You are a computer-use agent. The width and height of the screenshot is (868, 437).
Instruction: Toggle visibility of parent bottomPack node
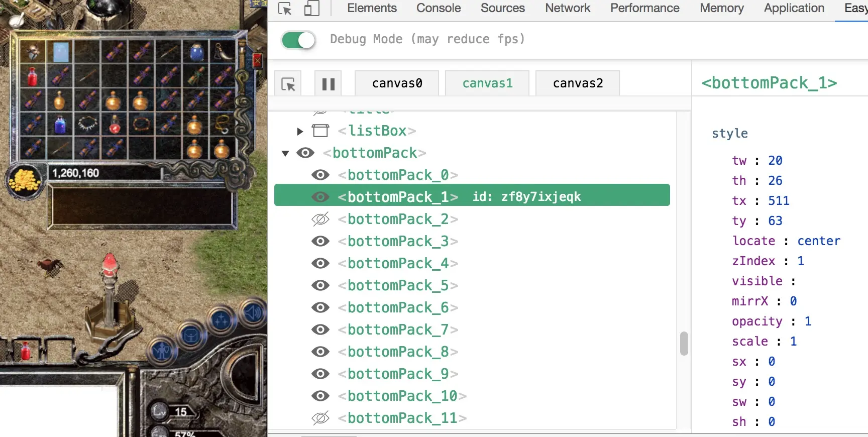305,153
